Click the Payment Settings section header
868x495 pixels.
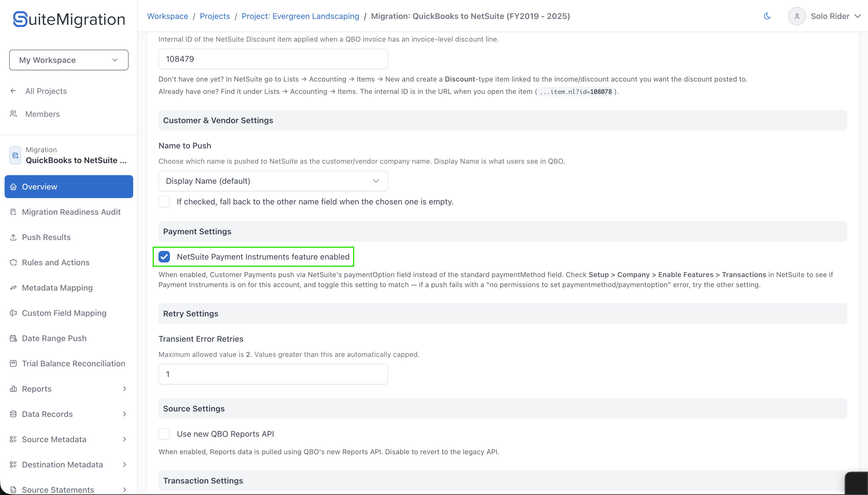503,231
